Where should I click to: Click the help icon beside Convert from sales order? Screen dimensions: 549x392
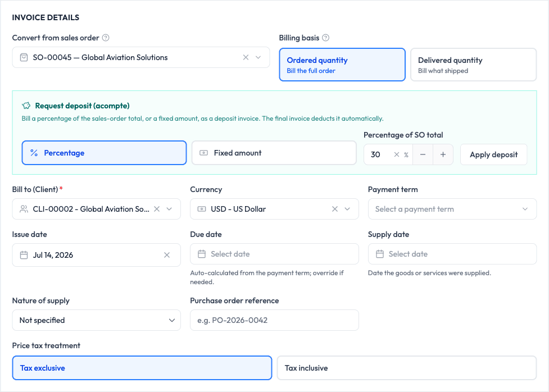(106, 38)
